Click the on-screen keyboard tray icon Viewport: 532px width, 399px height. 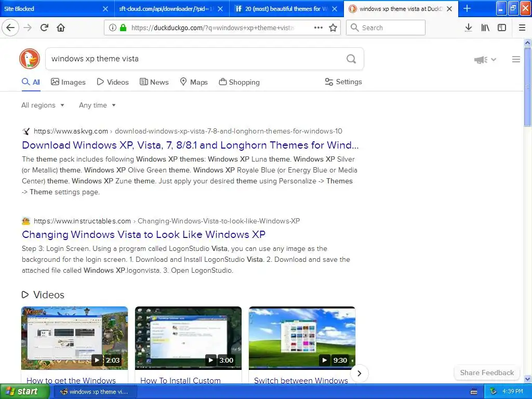pos(474,392)
